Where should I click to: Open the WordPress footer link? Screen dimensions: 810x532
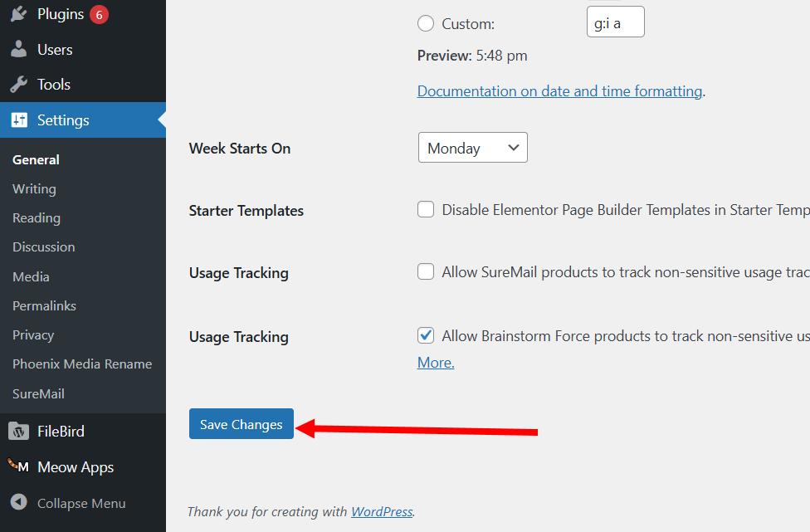(x=382, y=511)
